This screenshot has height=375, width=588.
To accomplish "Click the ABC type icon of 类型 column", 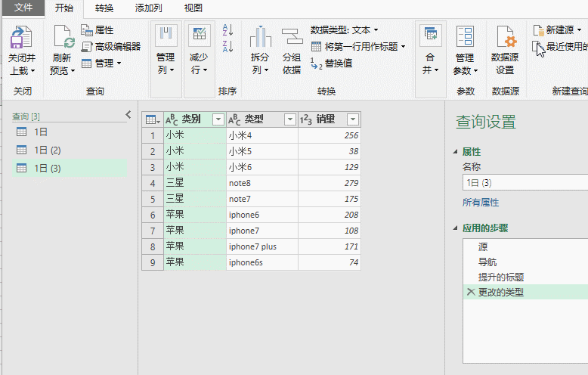I will [234, 119].
